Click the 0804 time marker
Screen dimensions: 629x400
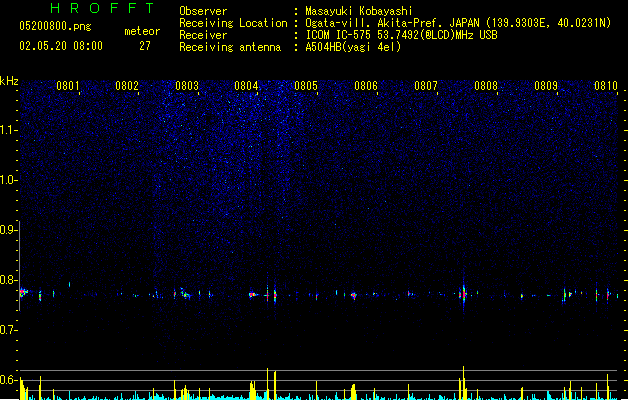click(246, 86)
